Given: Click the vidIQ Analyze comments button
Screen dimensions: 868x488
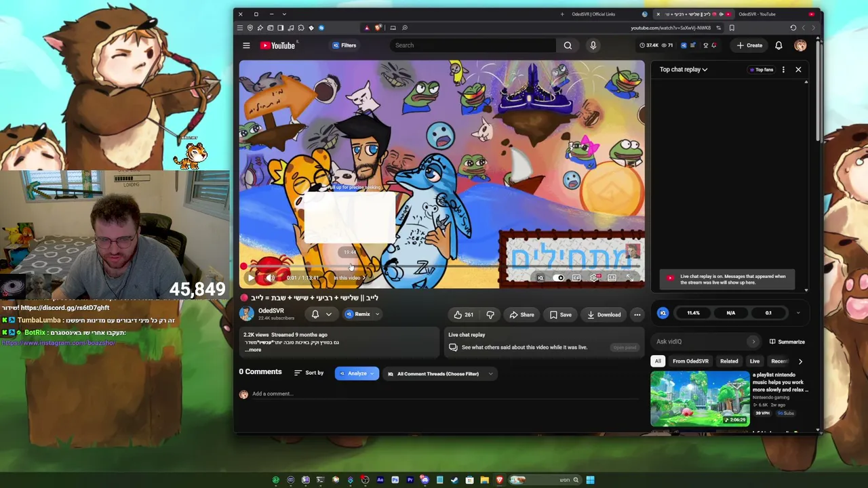Looking at the screenshot, I should 357,373.
